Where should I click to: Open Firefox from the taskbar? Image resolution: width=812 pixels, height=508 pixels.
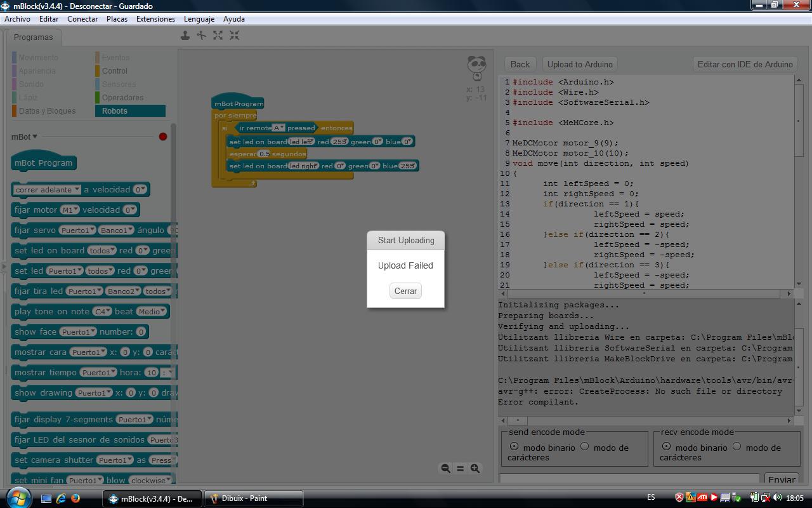[75, 498]
